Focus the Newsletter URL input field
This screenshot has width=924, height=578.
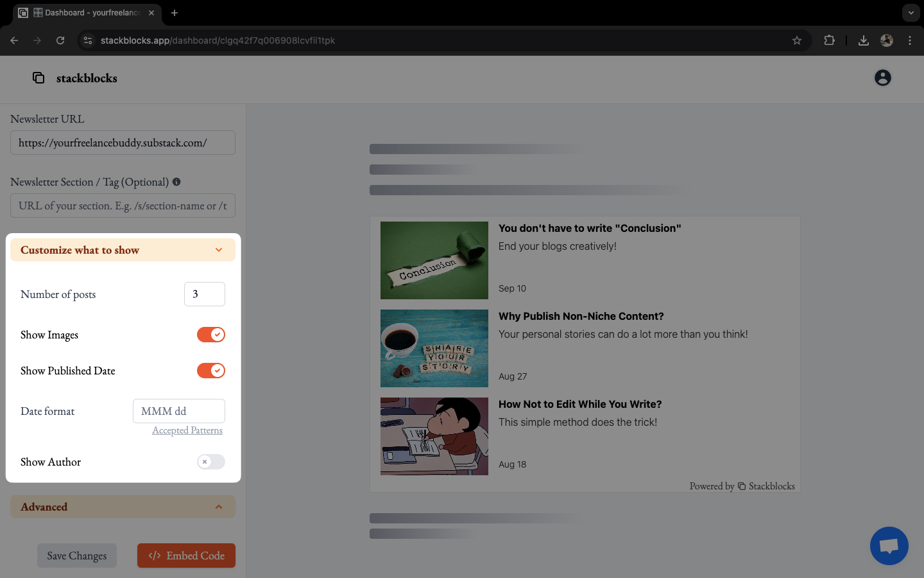point(123,143)
